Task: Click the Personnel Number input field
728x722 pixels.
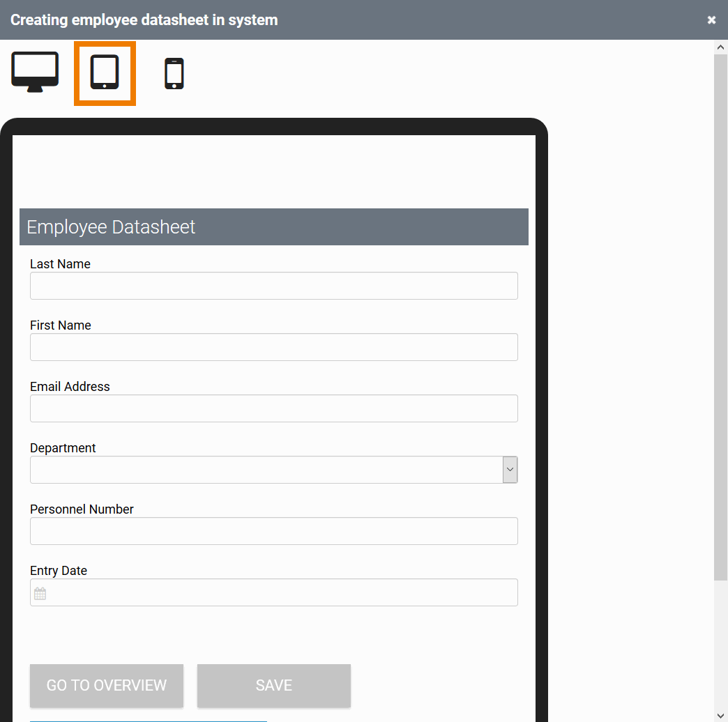Action: 274,531
